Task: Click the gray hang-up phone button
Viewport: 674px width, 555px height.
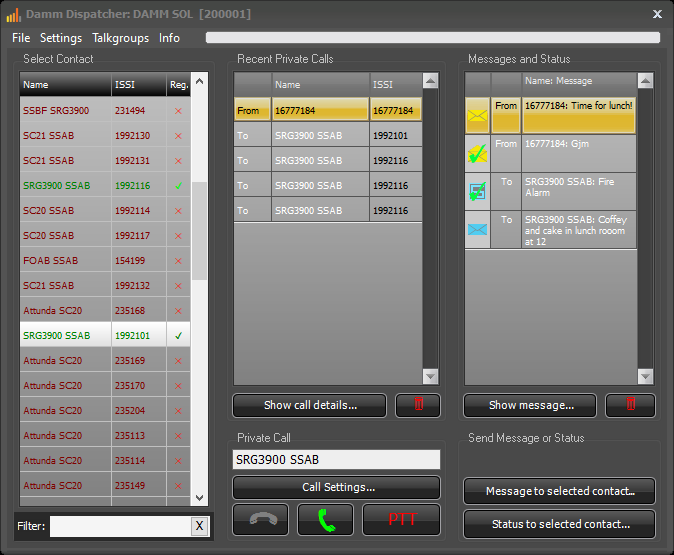Action: (x=260, y=520)
